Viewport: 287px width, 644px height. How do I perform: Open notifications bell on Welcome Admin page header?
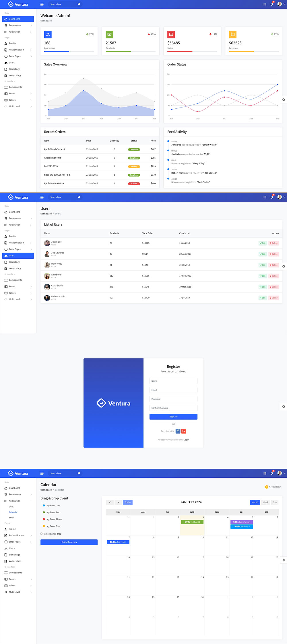272,4
